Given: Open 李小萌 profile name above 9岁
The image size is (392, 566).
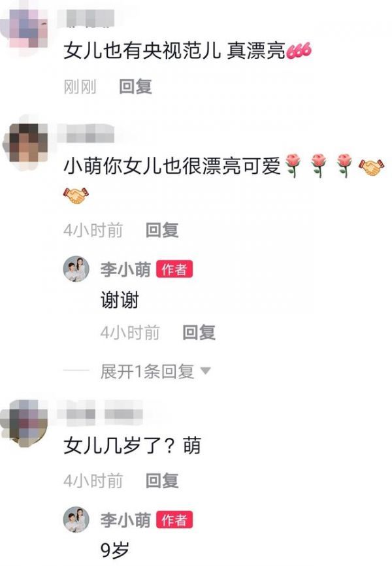Looking at the screenshot, I should click(x=125, y=520).
